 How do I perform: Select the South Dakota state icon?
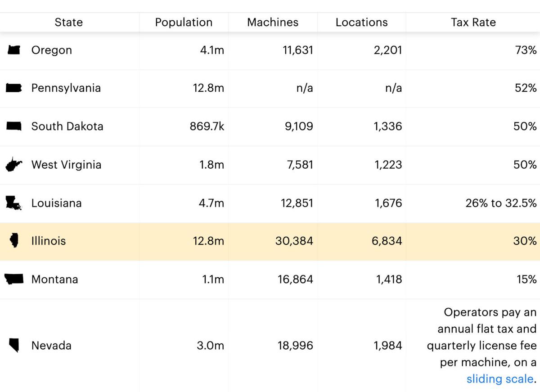14,126
